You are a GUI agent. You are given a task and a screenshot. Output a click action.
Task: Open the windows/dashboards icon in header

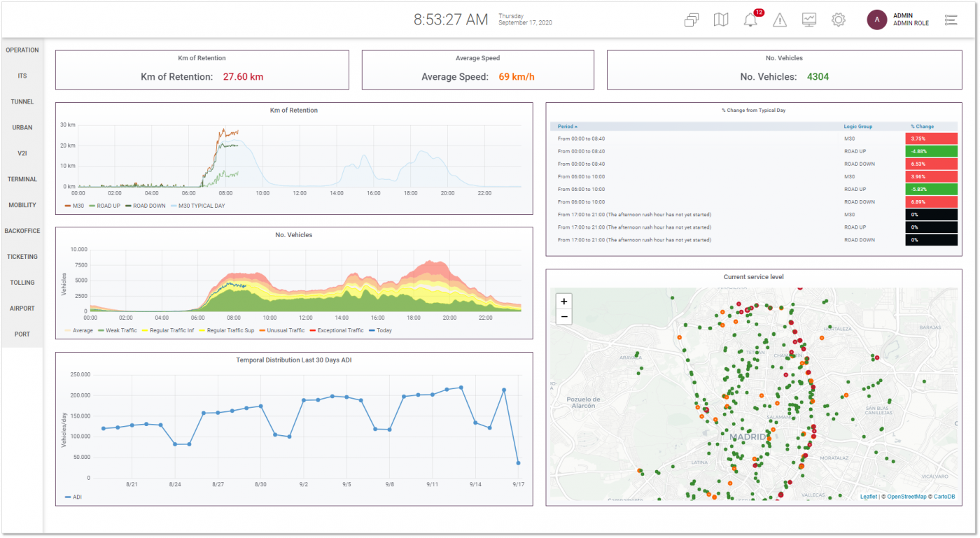pyautogui.click(x=692, y=20)
